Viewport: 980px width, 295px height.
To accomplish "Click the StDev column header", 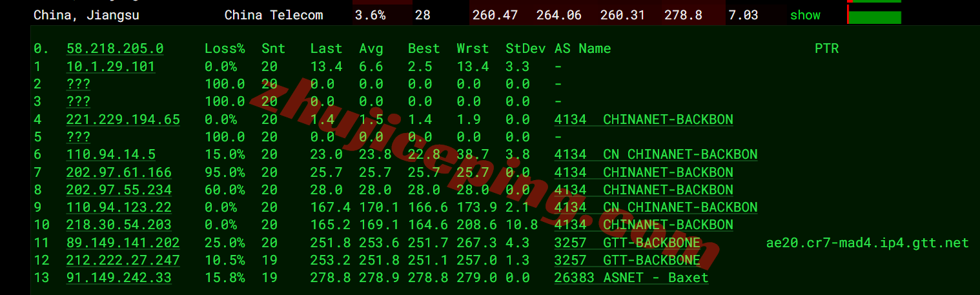I will pos(526,48).
